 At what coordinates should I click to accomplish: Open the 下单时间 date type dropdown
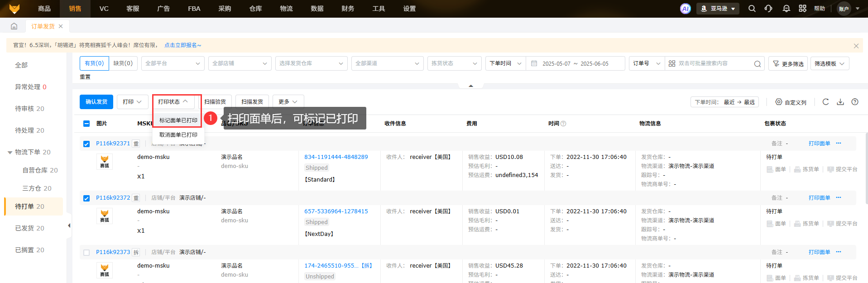coord(506,63)
